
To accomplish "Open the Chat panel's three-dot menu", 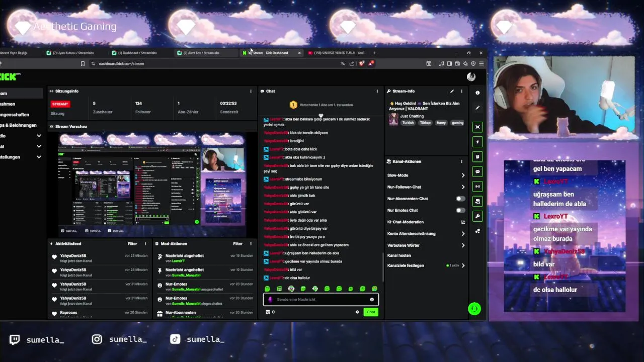I will click(377, 91).
